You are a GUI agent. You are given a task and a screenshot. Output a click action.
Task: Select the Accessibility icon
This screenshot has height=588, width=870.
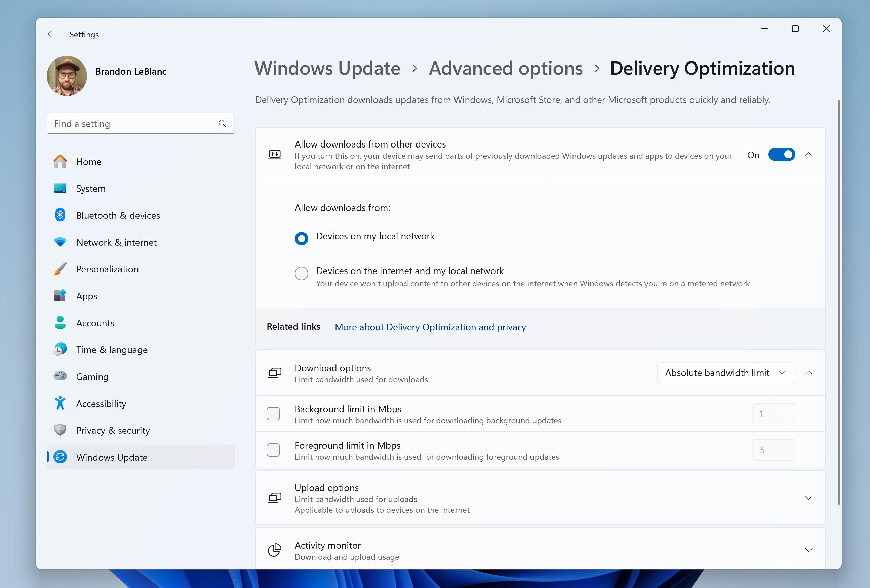[x=60, y=403]
